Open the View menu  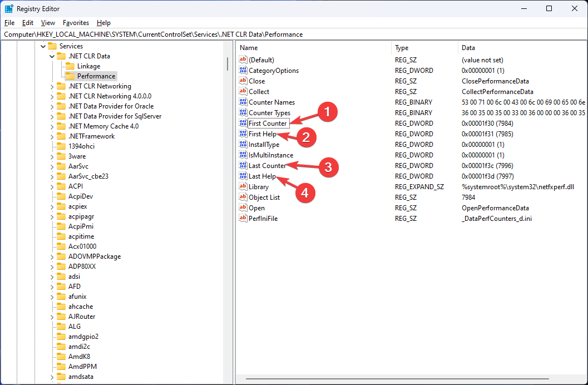tap(48, 23)
